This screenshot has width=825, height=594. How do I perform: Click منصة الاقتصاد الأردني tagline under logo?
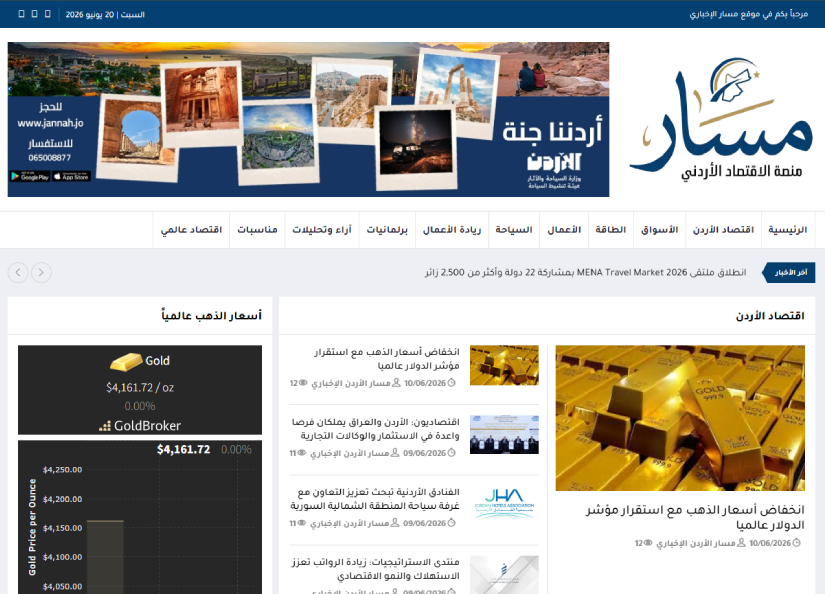tap(742, 172)
